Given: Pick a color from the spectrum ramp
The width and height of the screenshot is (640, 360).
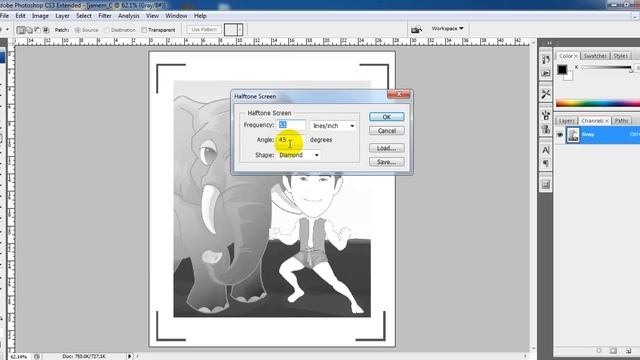Looking at the screenshot, I should pos(598,103).
